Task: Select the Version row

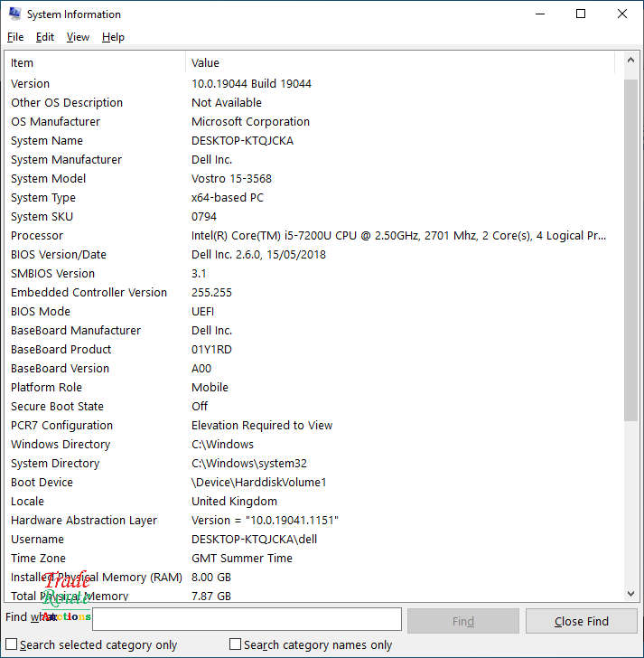Action: (311, 83)
